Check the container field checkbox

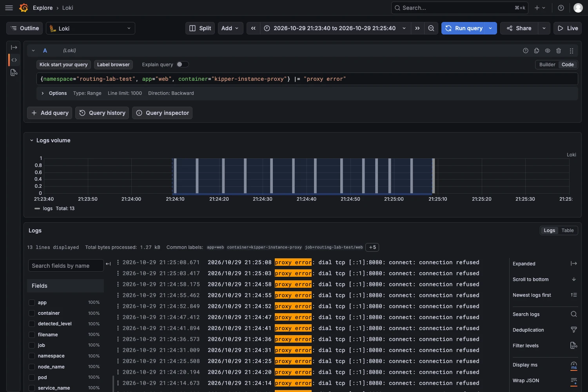click(32, 313)
